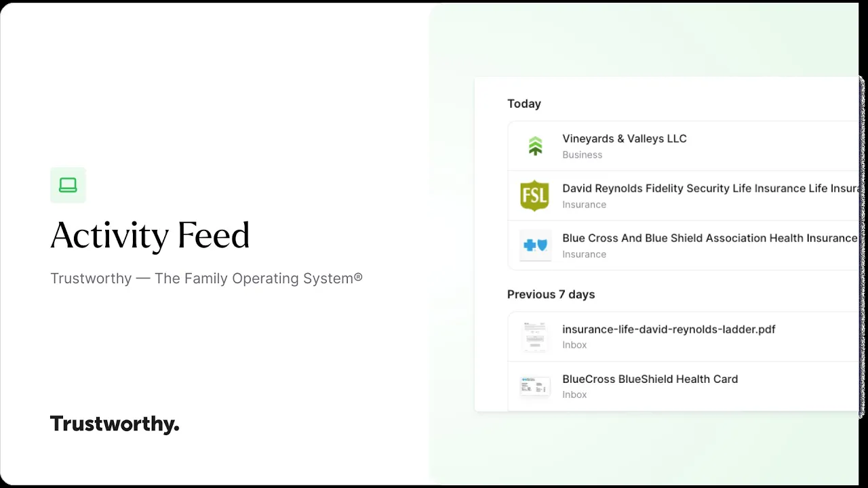This screenshot has width=868, height=488.
Task: Click the Blue Cross Blue Shield logo icon
Action: click(535, 245)
